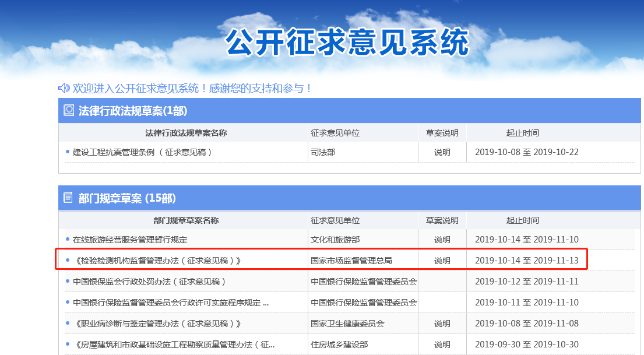Open the 建设工程抗震管理条例（征求意见稿）draft

(x=142, y=152)
